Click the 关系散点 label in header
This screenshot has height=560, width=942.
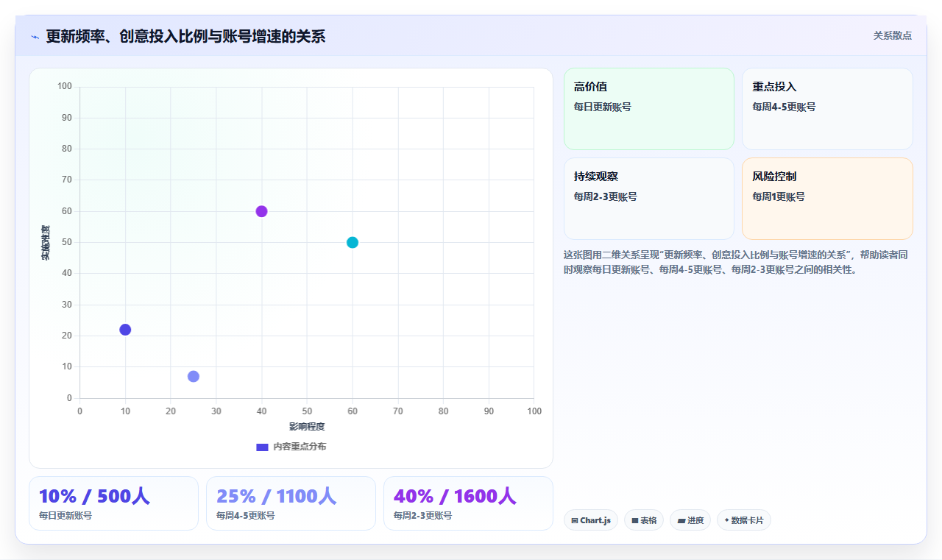(893, 35)
